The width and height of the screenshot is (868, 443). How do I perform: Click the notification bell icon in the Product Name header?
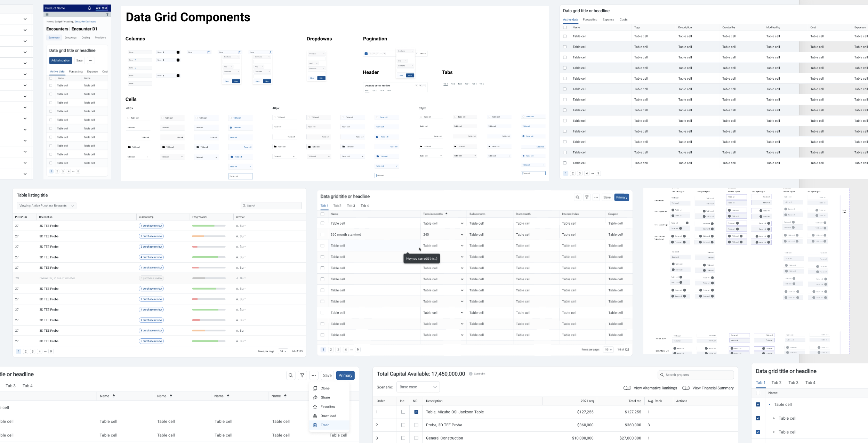pyautogui.click(x=89, y=8)
